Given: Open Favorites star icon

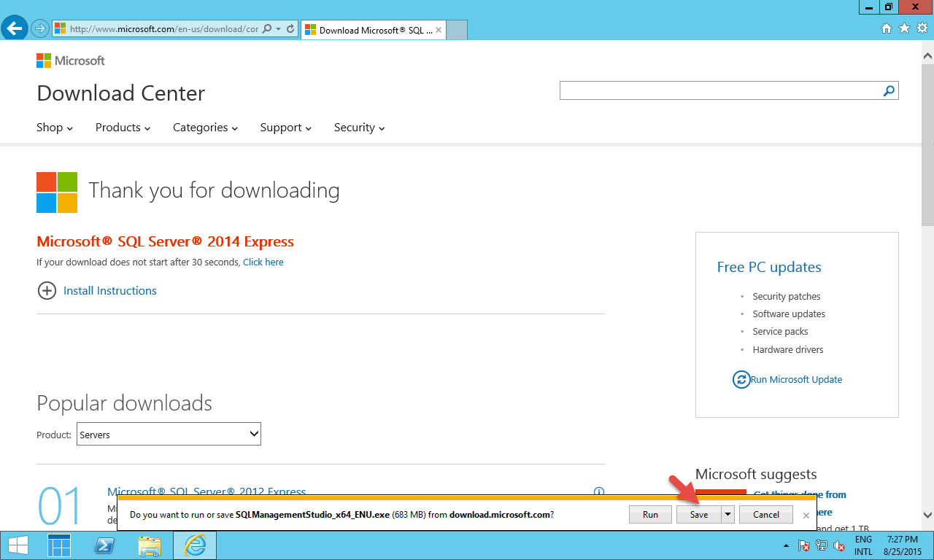Looking at the screenshot, I should tap(905, 28).
